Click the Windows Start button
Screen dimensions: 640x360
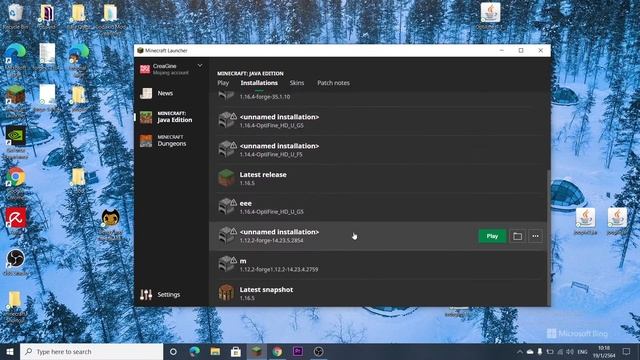point(10,351)
